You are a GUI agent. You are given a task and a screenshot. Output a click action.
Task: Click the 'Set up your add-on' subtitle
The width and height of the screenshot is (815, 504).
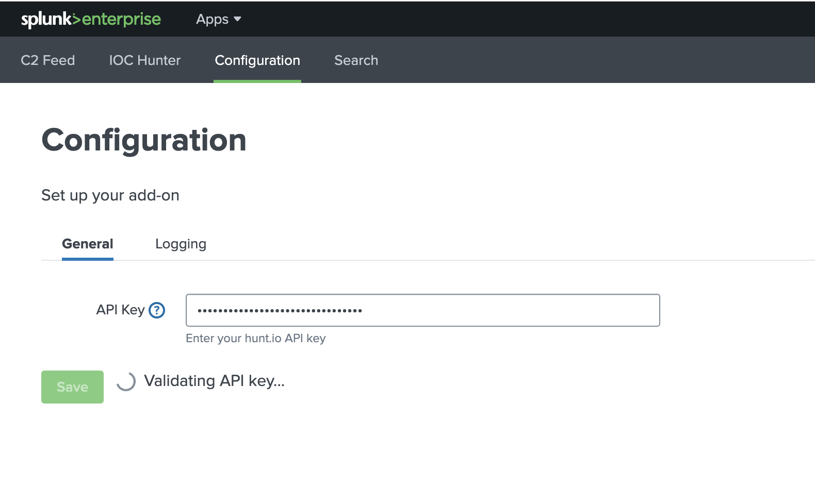coord(110,195)
